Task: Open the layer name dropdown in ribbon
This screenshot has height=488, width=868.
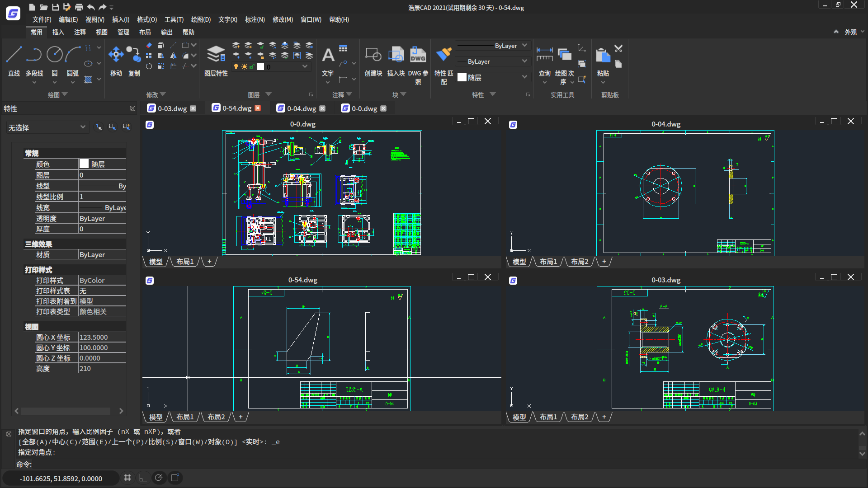Action: tap(305, 66)
